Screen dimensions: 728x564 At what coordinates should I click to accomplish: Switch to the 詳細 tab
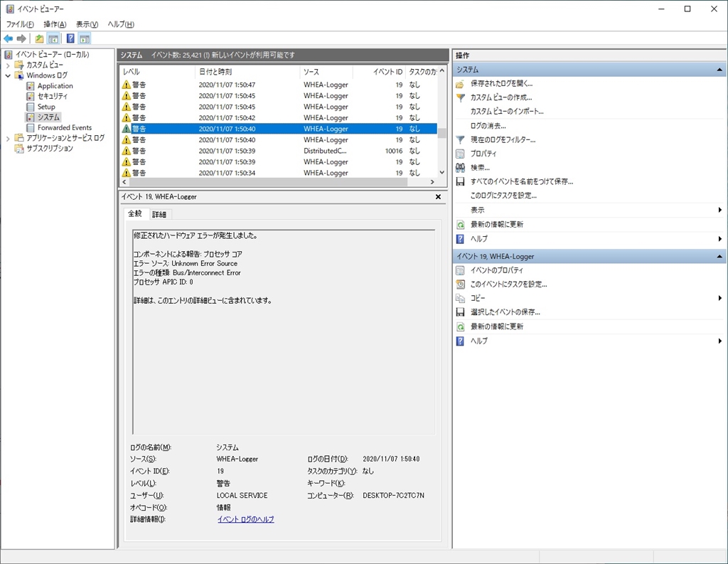[159, 214]
